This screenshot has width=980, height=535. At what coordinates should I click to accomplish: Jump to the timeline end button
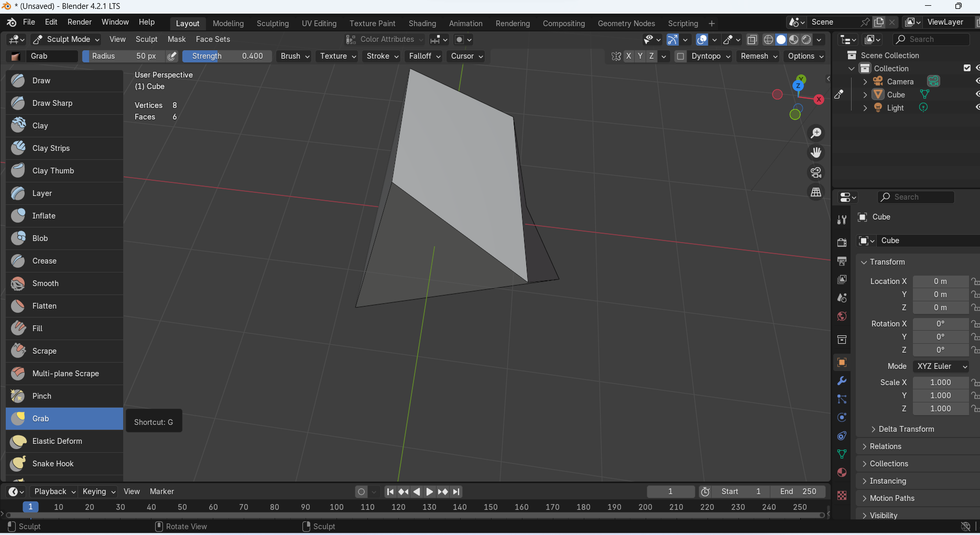point(456,492)
